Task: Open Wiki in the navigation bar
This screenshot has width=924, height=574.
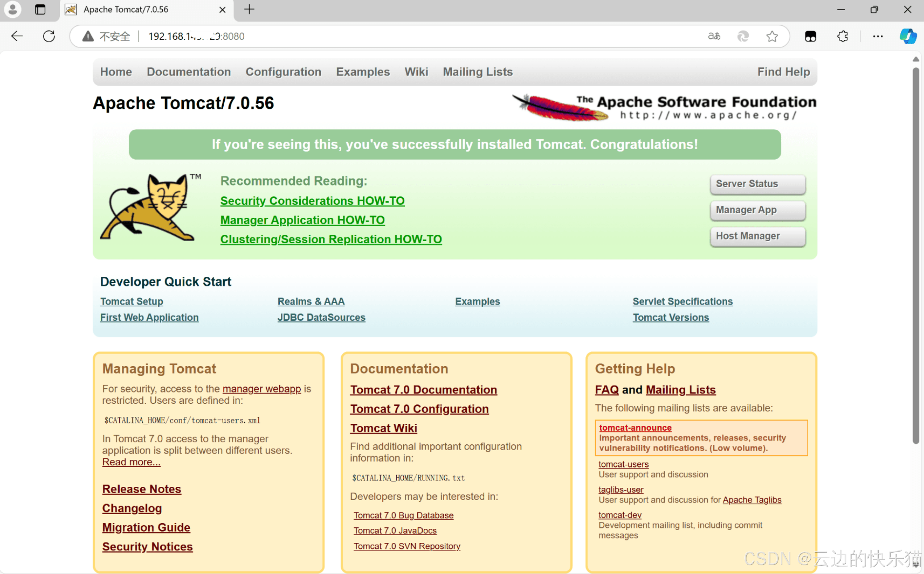Action: pyautogui.click(x=416, y=72)
